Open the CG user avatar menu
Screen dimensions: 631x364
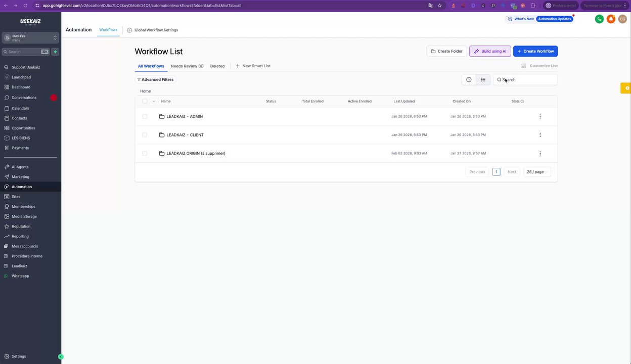(622, 19)
